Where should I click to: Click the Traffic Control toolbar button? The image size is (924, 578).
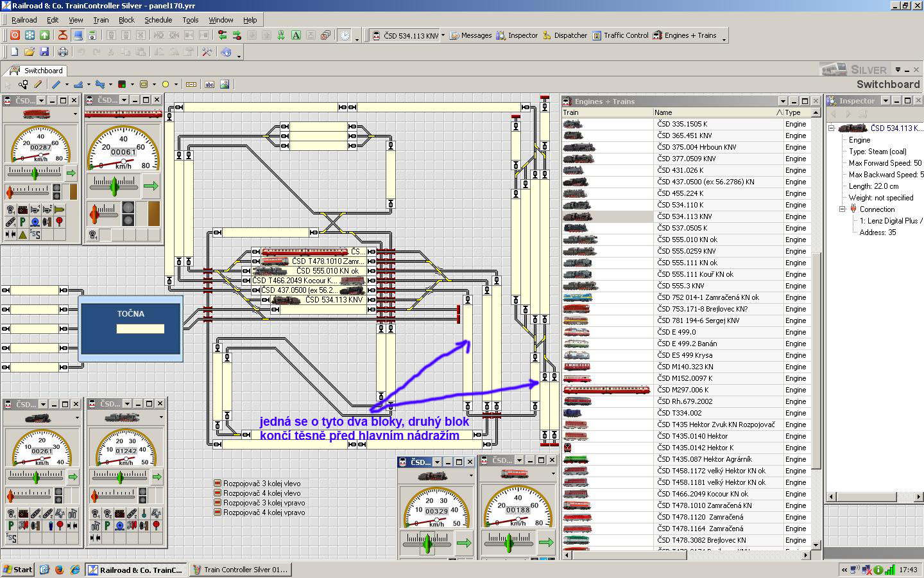[x=620, y=35]
